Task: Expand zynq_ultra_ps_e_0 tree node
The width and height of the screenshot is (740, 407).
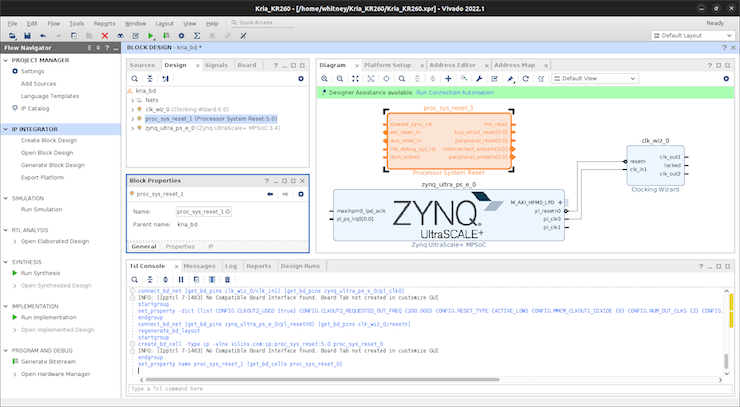Action: click(133, 128)
